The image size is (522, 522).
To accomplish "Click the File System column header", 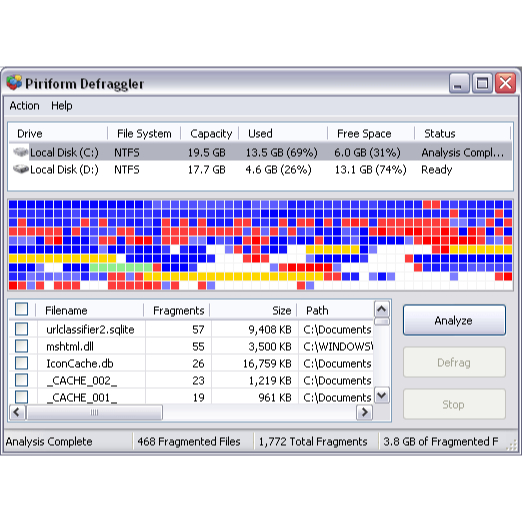I will click(144, 133).
